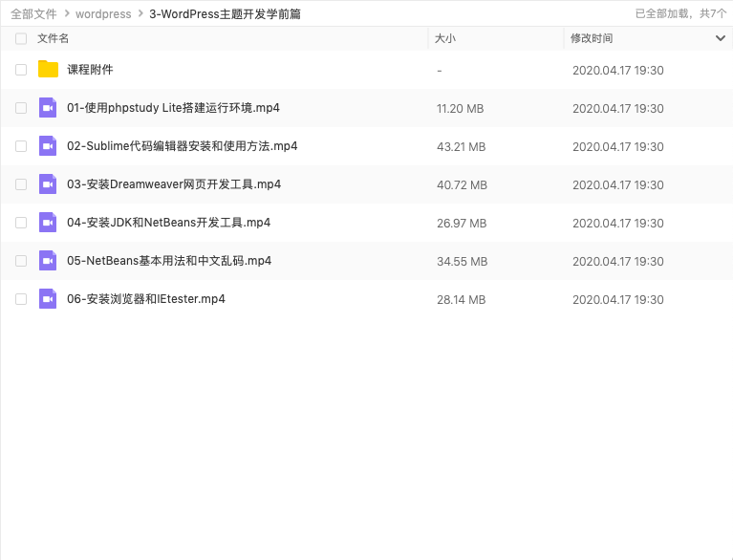Select checkbox for 02-Sublime代码编辑器 video
This screenshot has width=733, height=560.
point(21,146)
